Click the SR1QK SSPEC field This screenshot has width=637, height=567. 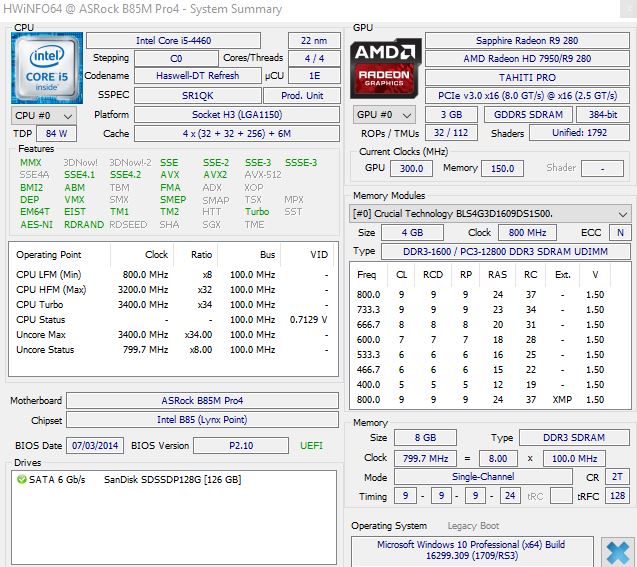tap(198, 95)
